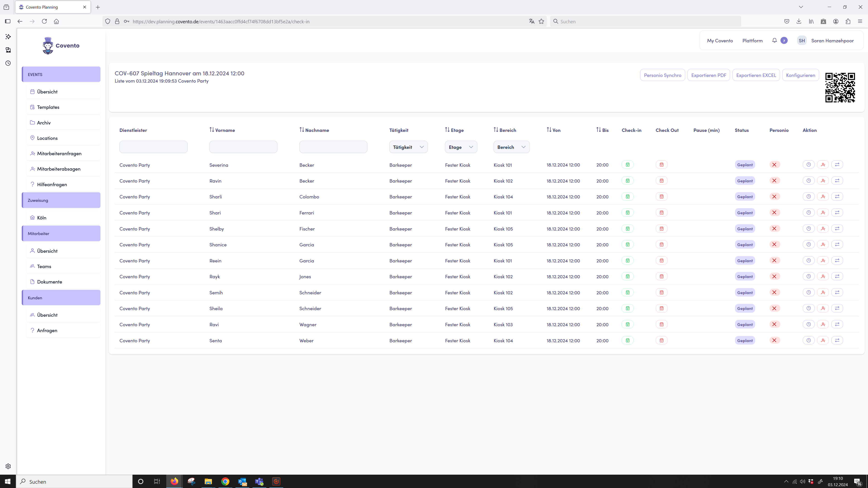
Task: Click check-in icon for Severina Becker
Action: point(627,165)
